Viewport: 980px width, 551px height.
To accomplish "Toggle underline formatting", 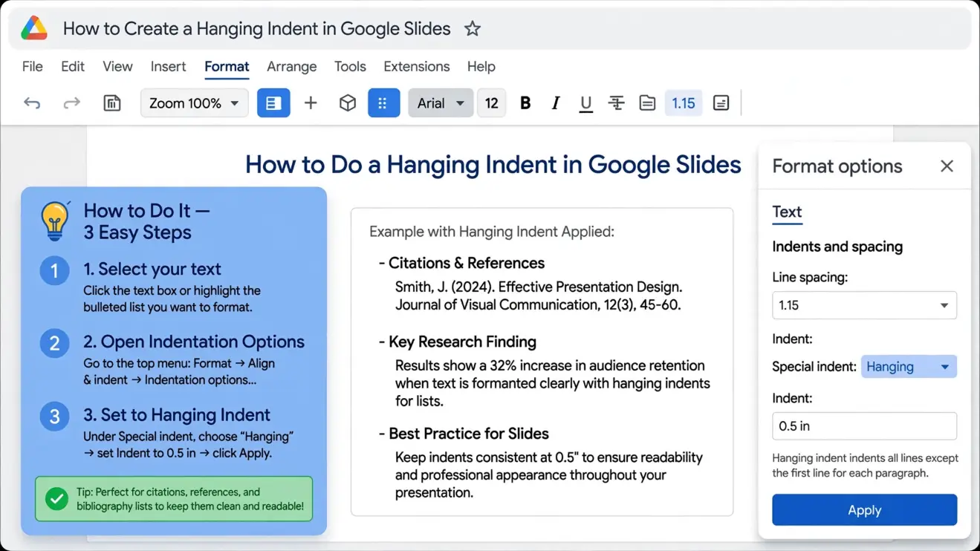I will coord(585,104).
